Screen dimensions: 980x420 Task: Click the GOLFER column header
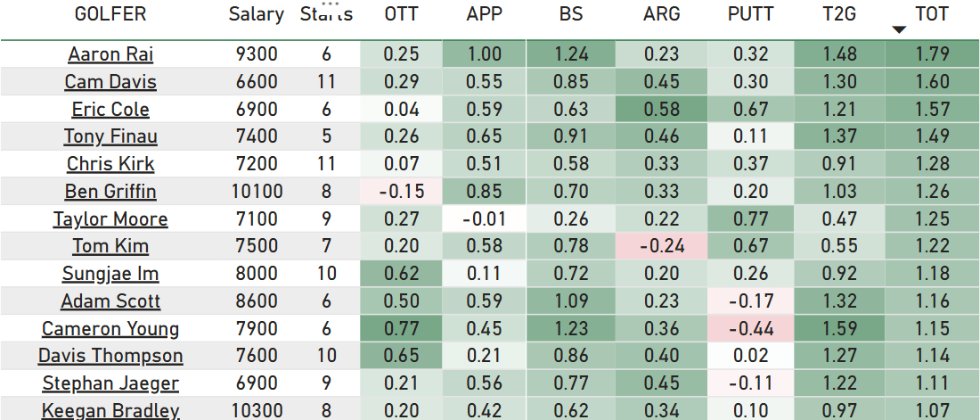tap(110, 13)
